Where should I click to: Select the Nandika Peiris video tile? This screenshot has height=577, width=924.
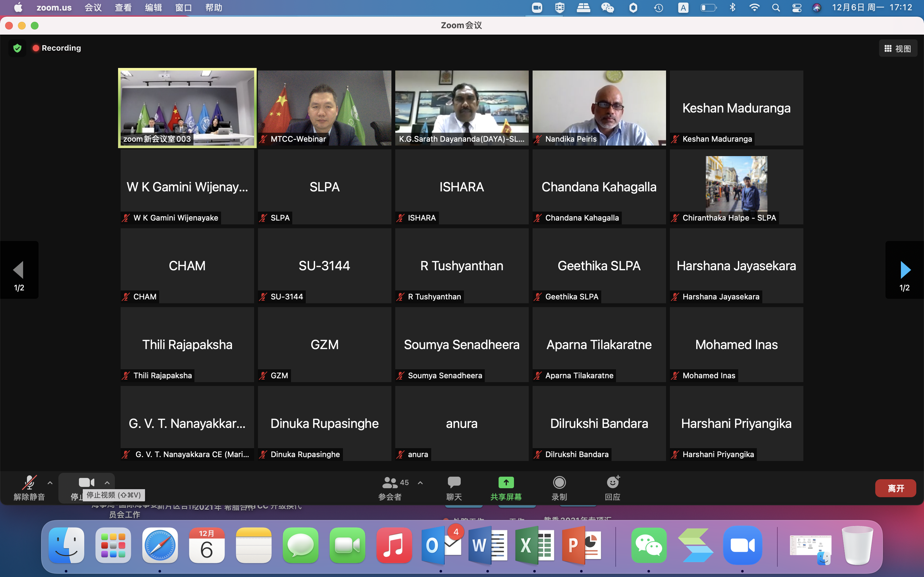[x=599, y=108]
